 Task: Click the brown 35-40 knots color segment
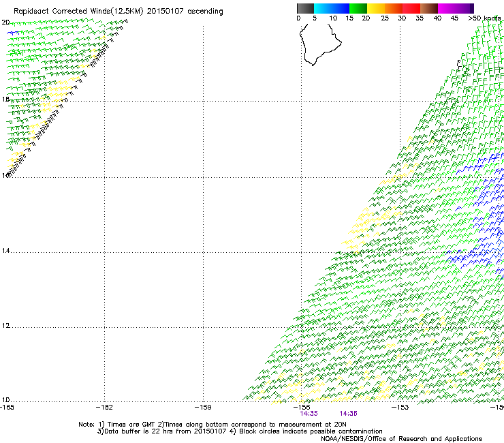click(429, 8)
